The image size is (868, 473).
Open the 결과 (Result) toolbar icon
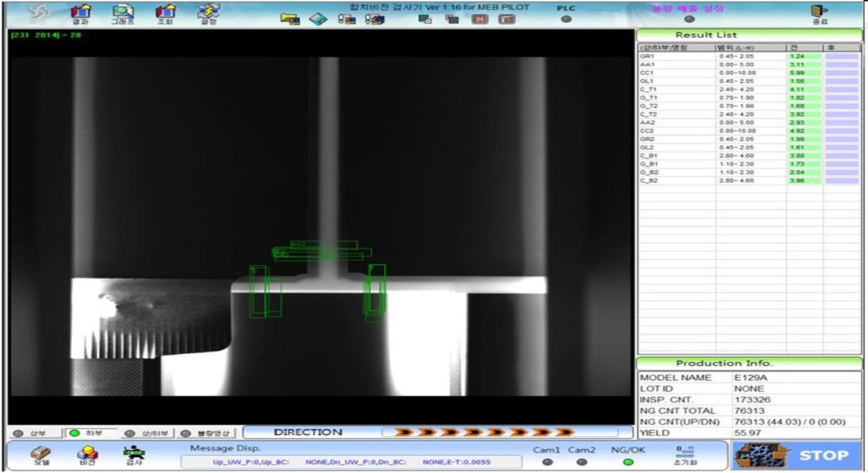click(80, 13)
